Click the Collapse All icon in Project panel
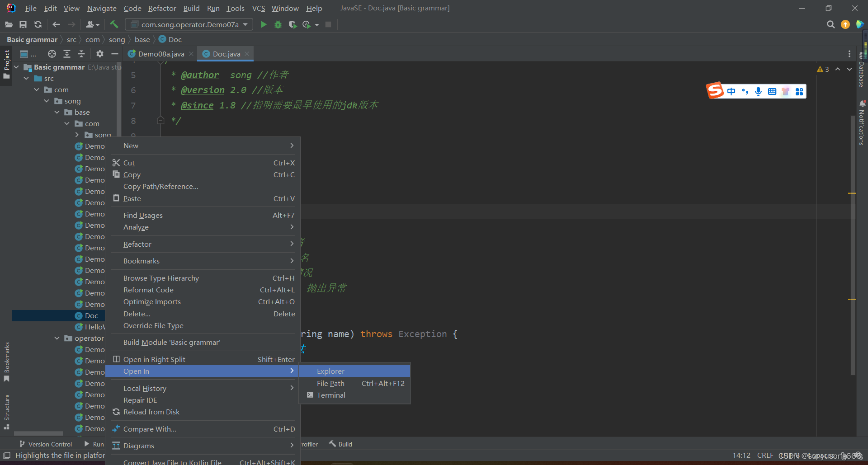Image resolution: width=868 pixels, height=465 pixels. tap(81, 54)
